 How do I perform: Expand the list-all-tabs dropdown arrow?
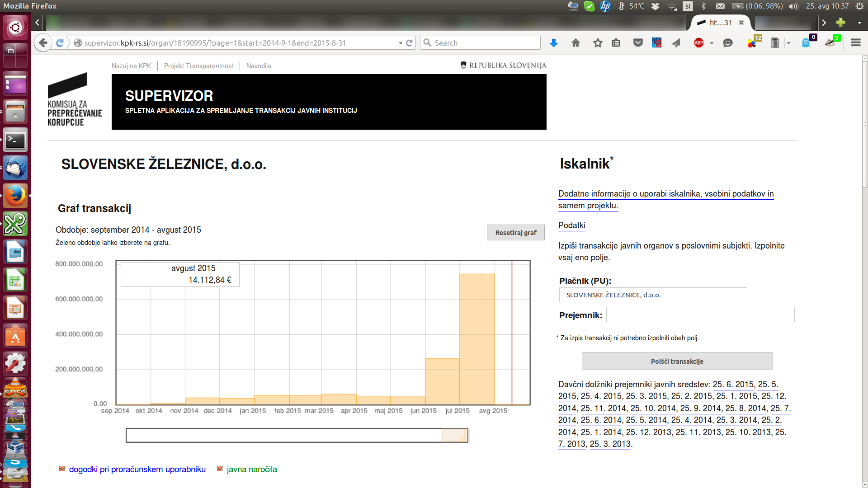click(859, 23)
